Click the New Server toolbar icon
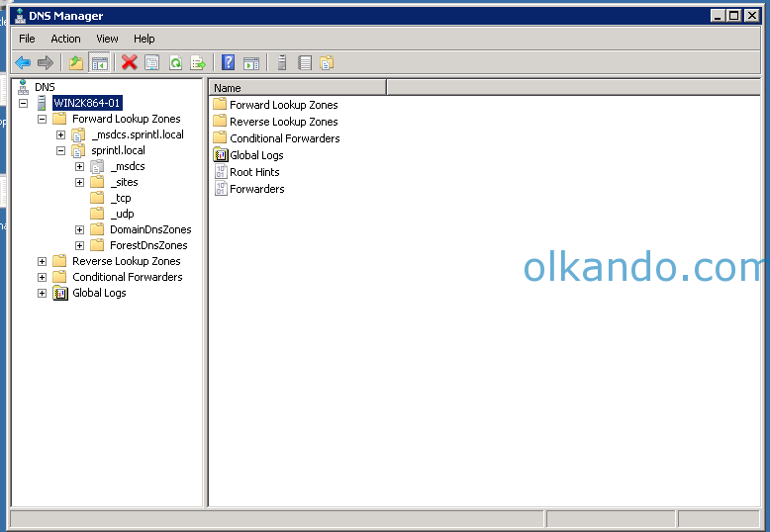 (x=282, y=63)
